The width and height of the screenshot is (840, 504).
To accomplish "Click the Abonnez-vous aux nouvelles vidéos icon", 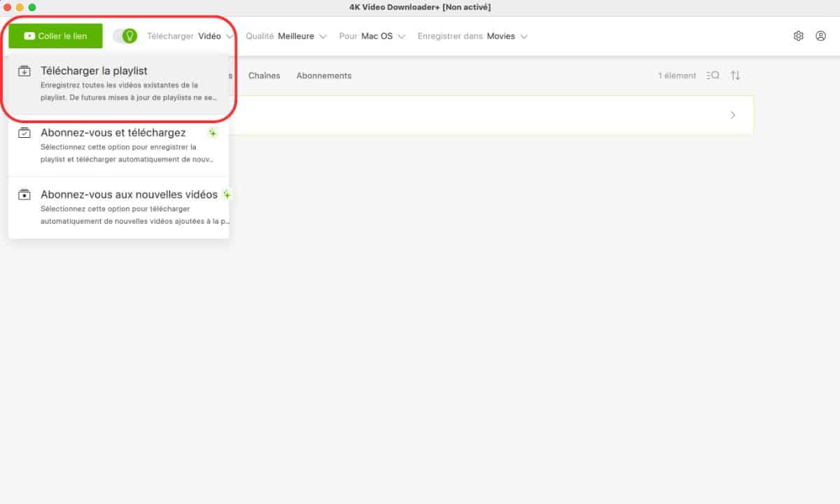I will (24, 195).
